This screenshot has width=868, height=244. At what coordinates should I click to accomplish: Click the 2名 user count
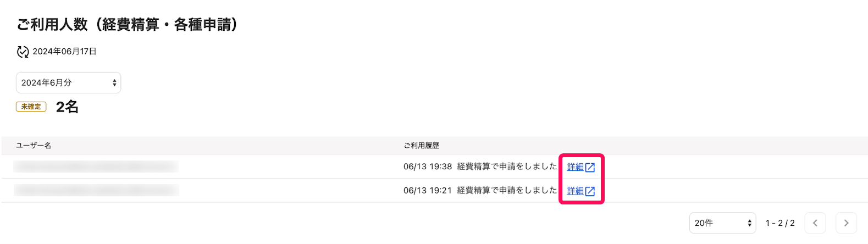67,107
